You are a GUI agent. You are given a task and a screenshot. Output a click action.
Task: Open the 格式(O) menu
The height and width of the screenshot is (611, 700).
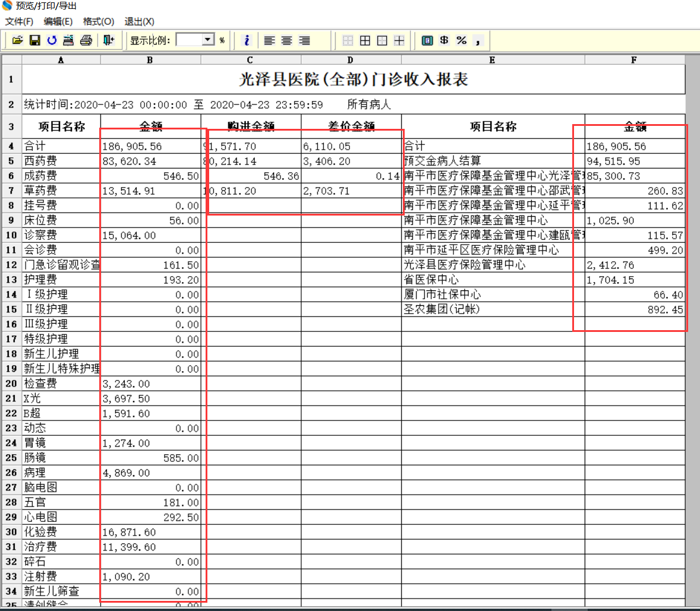tap(99, 21)
